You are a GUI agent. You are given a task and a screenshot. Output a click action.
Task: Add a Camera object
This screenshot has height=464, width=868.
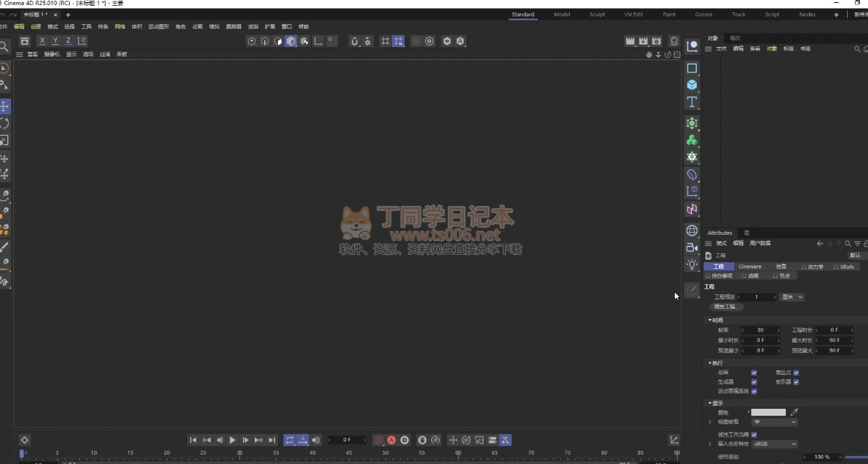(692, 247)
